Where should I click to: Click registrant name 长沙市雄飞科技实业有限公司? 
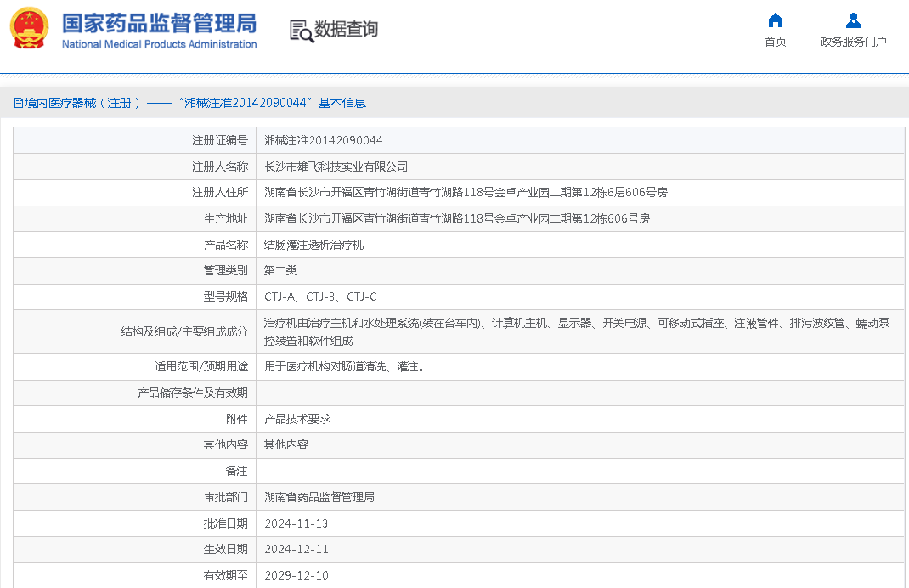pyautogui.click(x=336, y=167)
